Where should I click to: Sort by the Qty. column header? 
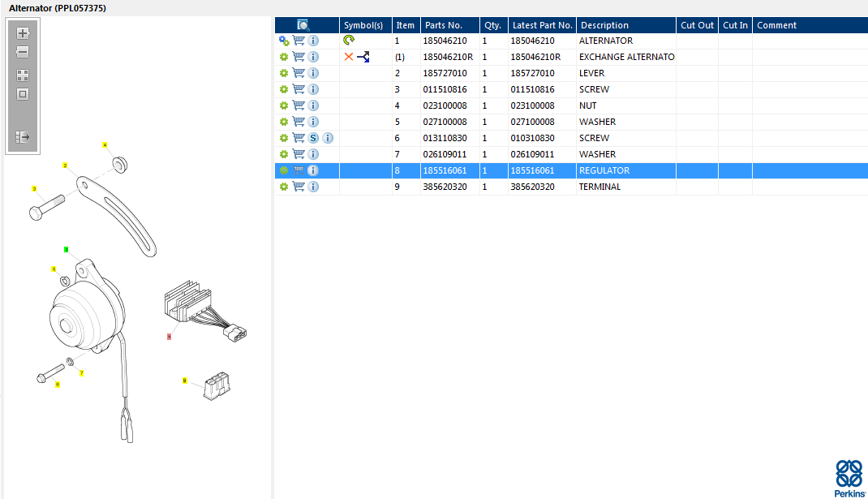pos(493,25)
